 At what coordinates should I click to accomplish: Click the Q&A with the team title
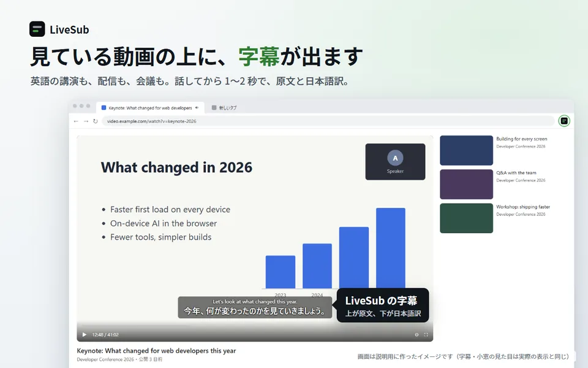(x=516, y=173)
